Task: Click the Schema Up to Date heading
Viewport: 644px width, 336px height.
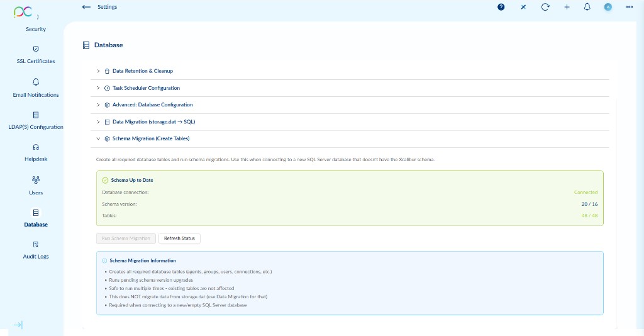Action: (132, 180)
